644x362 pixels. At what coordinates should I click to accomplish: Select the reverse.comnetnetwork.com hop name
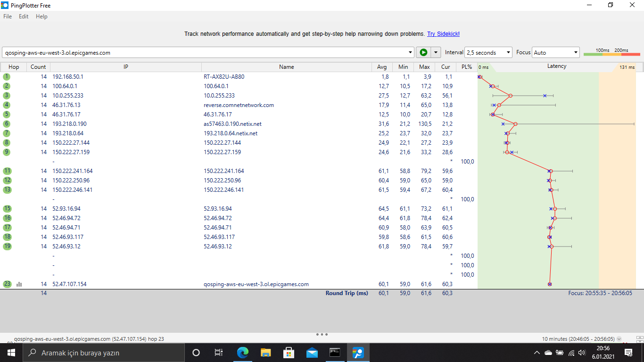point(239,105)
